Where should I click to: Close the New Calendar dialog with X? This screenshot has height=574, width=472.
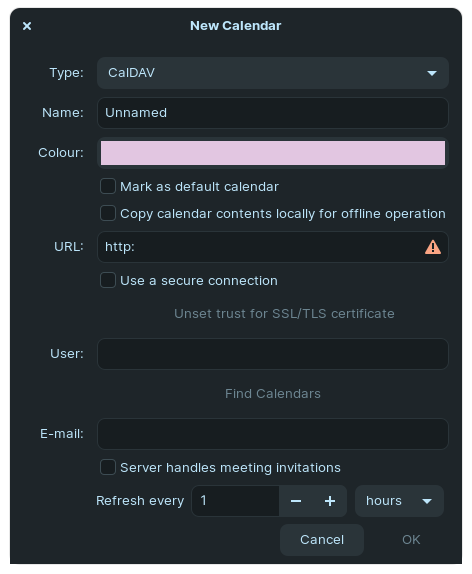[27, 26]
